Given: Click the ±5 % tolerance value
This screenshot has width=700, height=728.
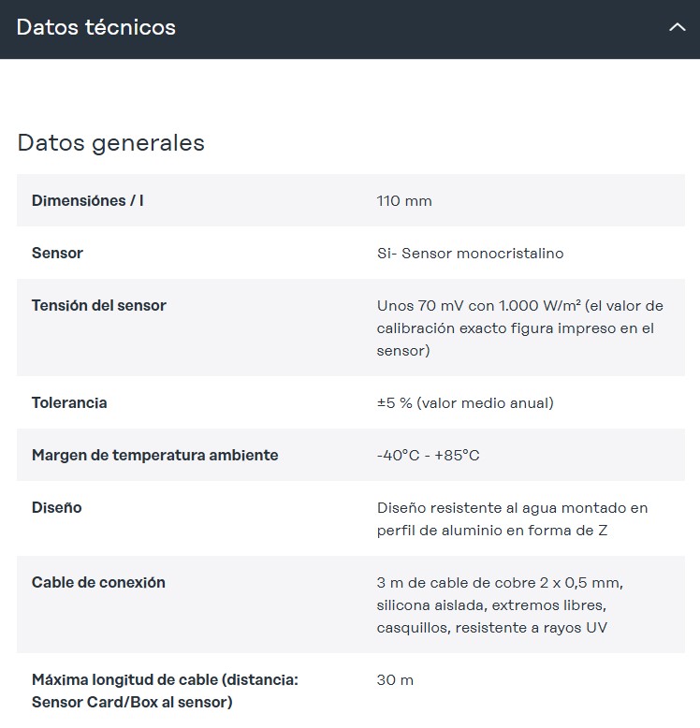Looking at the screenshot, I should (x=465, y=403).
